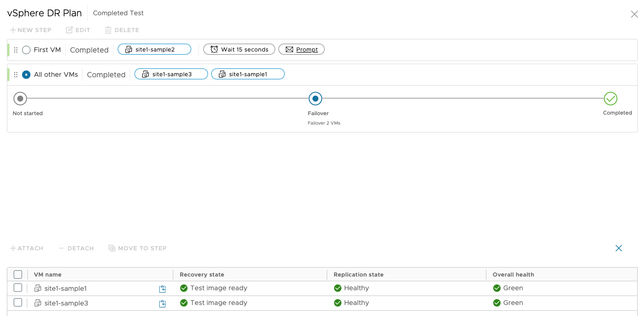644x316 pixels.
Task: Toggle the select-all VMs header checkbox
Action: (x=18, y=274)
